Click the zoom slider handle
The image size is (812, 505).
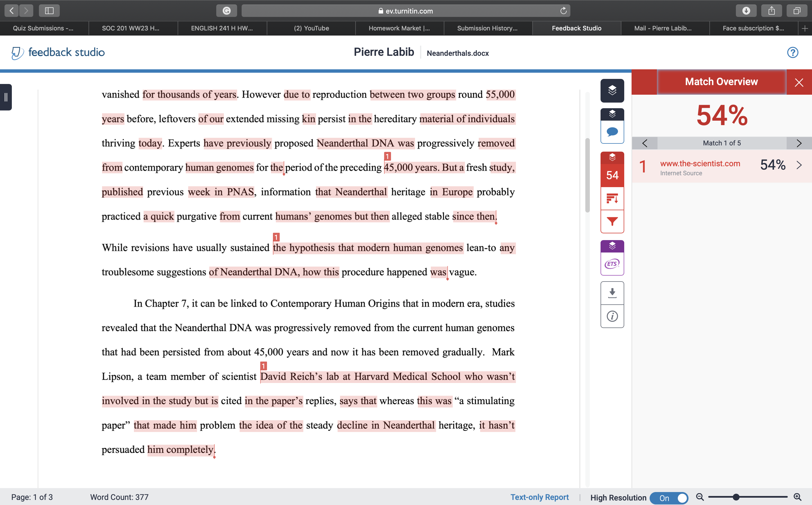(736, 497)
